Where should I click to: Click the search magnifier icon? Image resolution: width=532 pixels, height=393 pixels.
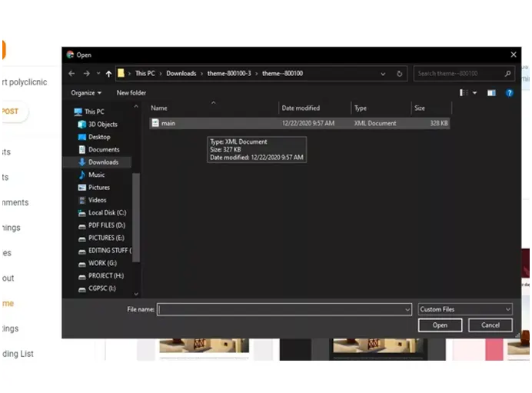(x=508, y=74)
